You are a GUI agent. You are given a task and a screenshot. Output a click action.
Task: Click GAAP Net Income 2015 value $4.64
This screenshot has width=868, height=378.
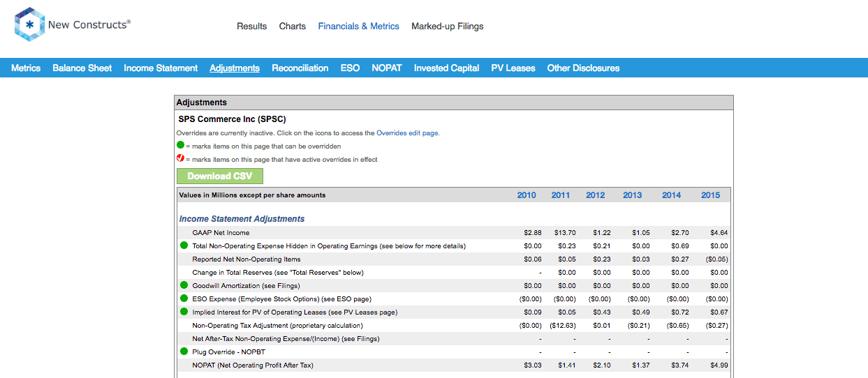(719, 233)
